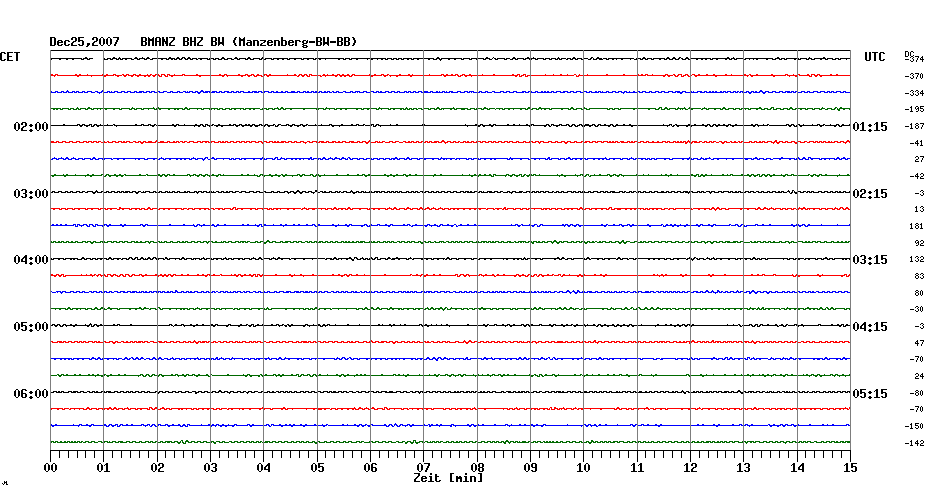The image size is (930, 494).
Task: Click the DC offset value 92
Action: (919, 243)
